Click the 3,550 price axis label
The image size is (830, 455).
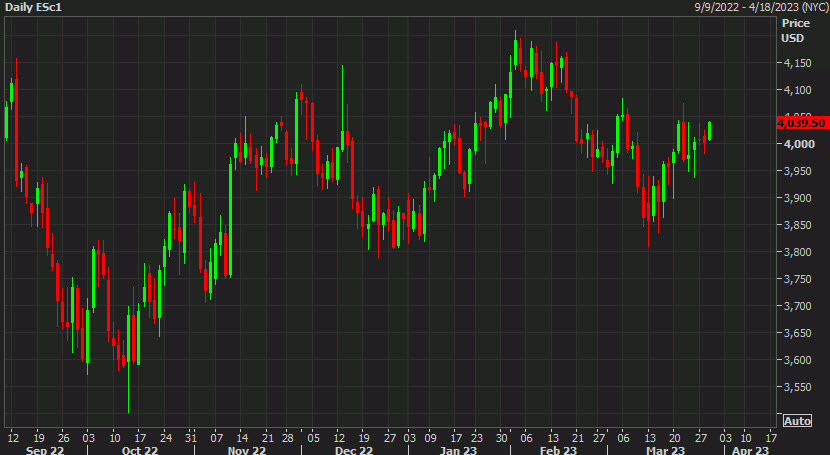(797, 387)
